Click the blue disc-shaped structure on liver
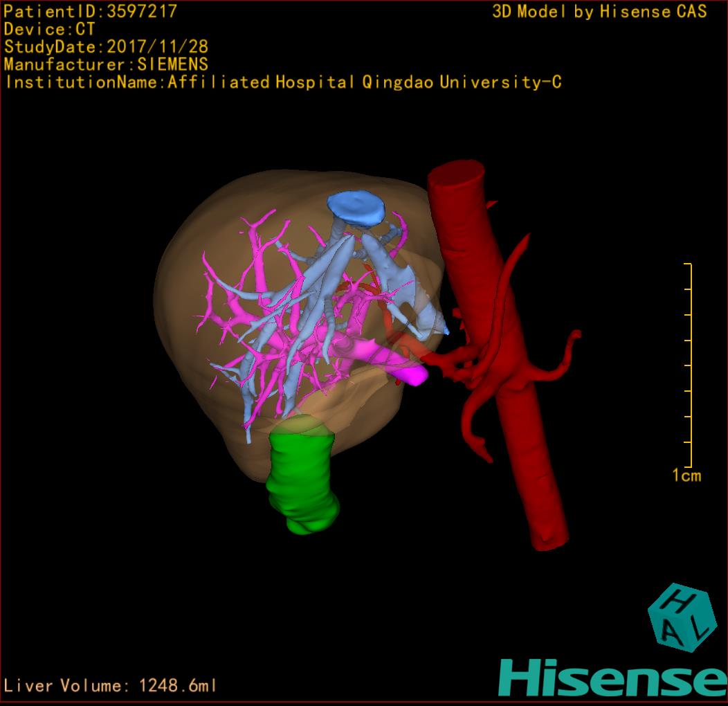Screen dimensions: 728x706 point(356,208)
